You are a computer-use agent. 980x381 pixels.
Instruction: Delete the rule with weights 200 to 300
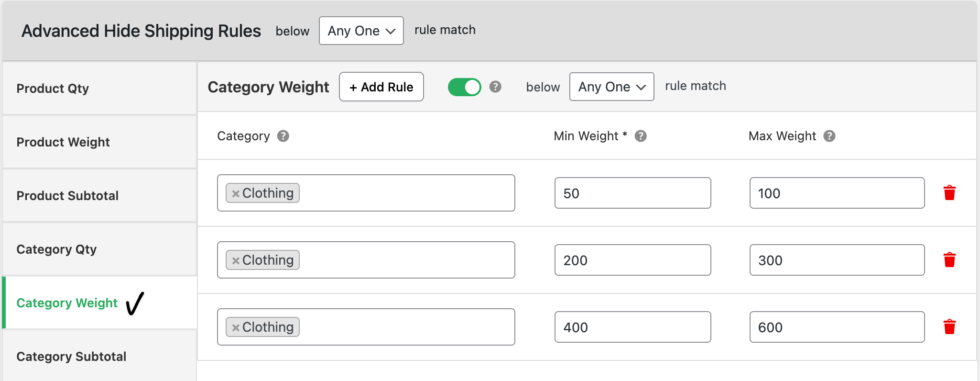point(950,260)
